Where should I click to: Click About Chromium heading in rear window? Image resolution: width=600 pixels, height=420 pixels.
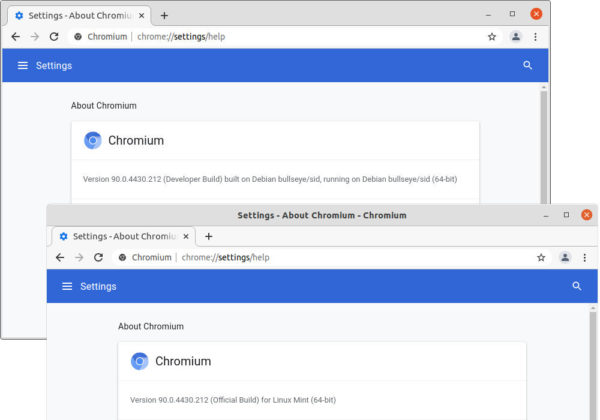(103, 106)
